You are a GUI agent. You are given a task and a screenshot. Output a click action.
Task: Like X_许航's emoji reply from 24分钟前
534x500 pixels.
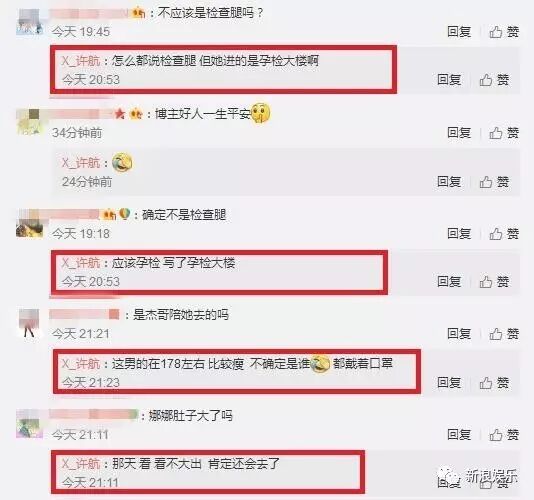coord(494,182)
